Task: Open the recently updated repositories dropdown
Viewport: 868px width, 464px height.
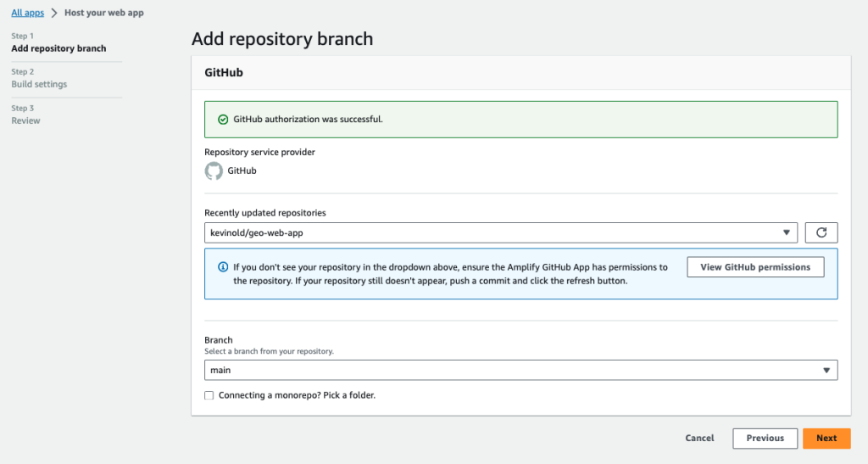Action: (x=501, y=232)
